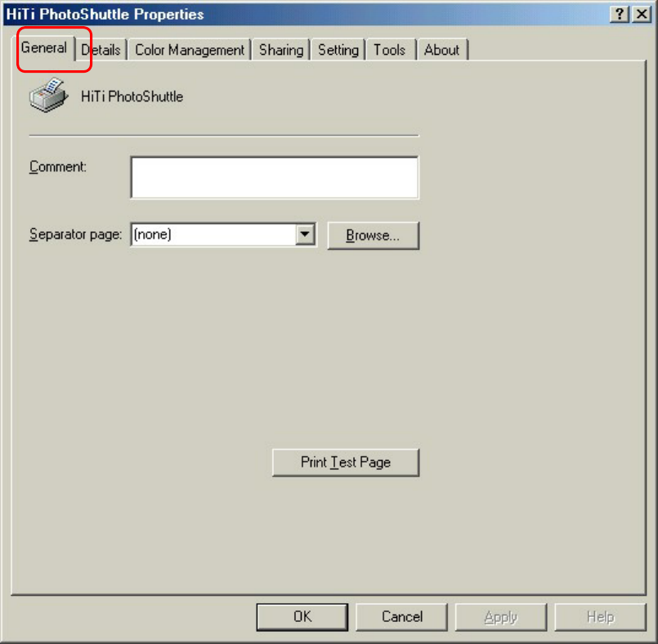
Task: Click the Help button at bottom right
Action: click(x=600, y=617)
